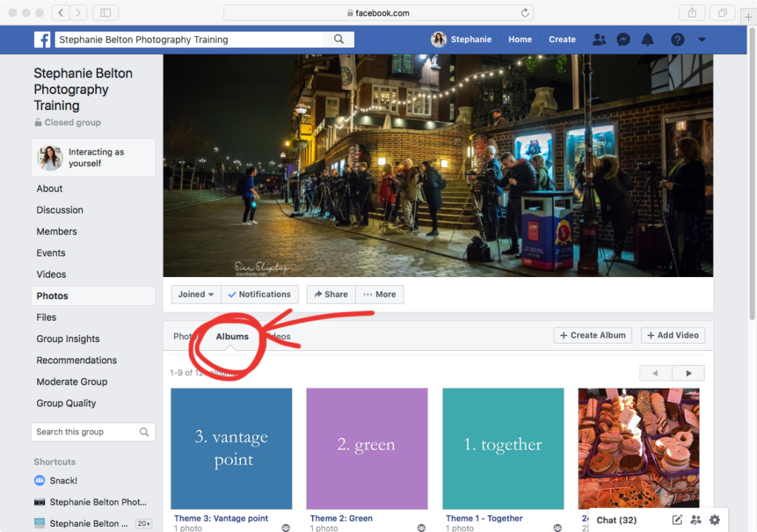Click Home link in top bar
This screenshot has width=757, height=532.
pyautogui.click(x=520, y=40)
